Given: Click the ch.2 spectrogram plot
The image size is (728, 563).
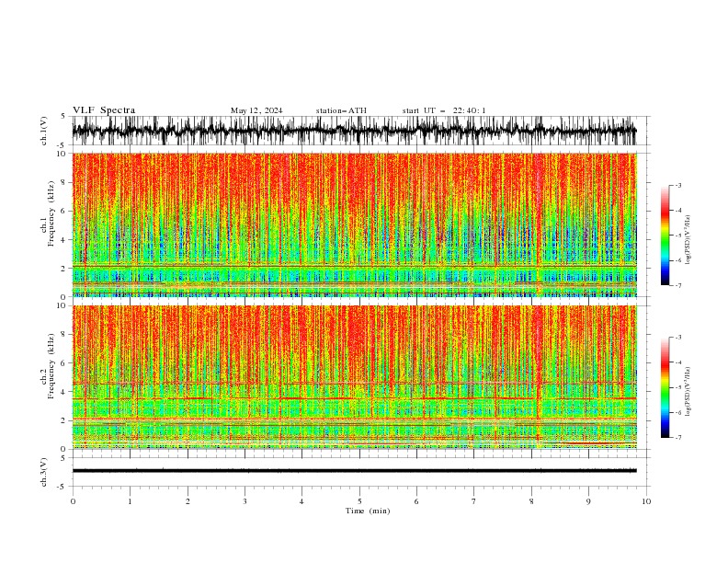Looking at the screenshot, I should 354,377.
